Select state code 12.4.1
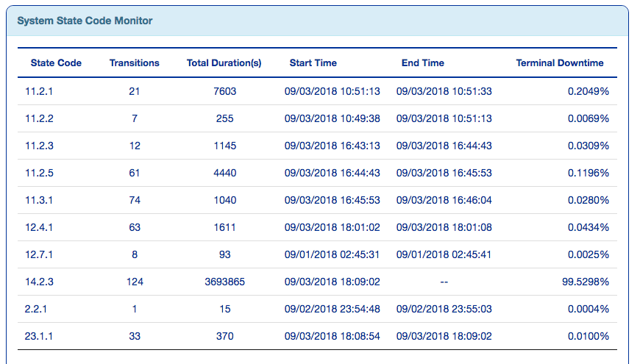Image resolution: width=640 pixels, height=364 pixels. tap(40, 227)
